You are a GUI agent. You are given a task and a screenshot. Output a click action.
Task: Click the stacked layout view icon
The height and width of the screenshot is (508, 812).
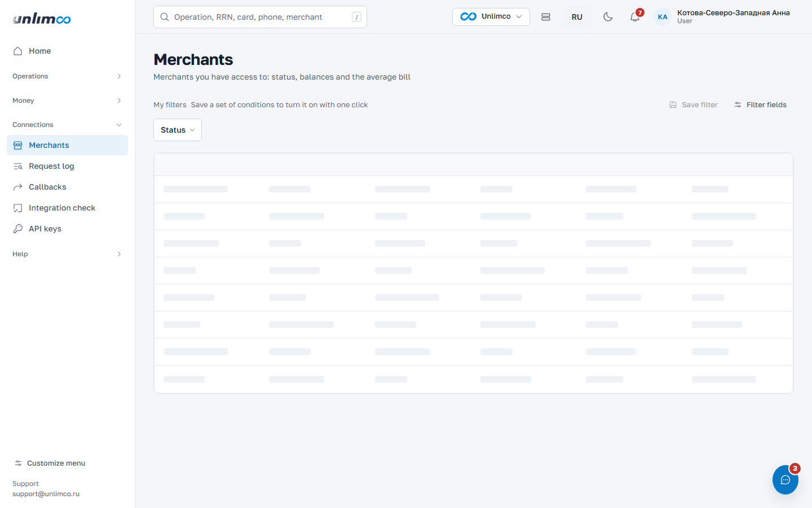coord(546,17)
